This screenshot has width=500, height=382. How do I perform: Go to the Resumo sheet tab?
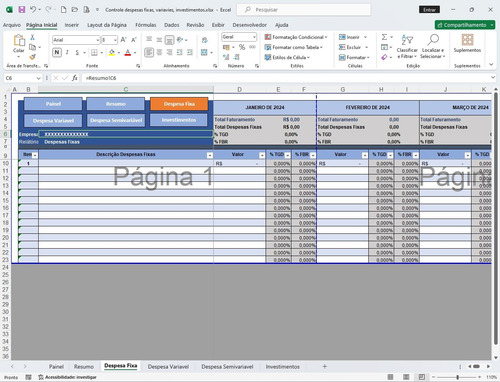pyautogui.click(x=84, y=367)
